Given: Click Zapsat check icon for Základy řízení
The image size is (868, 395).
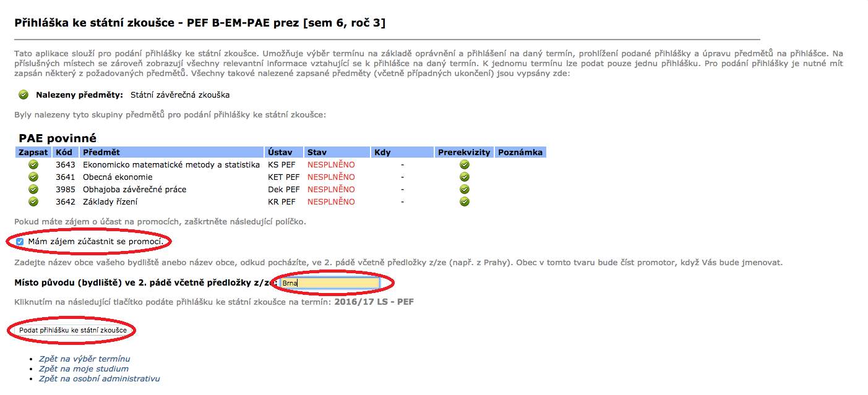Looking at the screenshot, I should pyautogui.click(x=33, y=202).
